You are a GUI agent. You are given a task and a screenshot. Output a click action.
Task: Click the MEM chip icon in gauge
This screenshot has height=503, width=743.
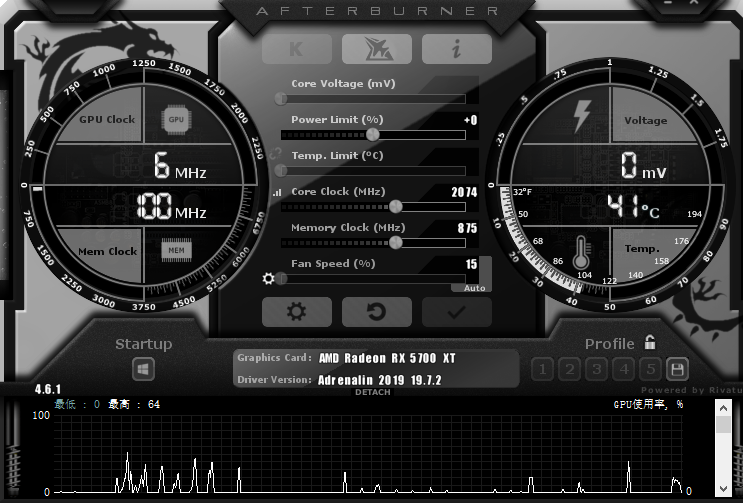pos(176,251)
